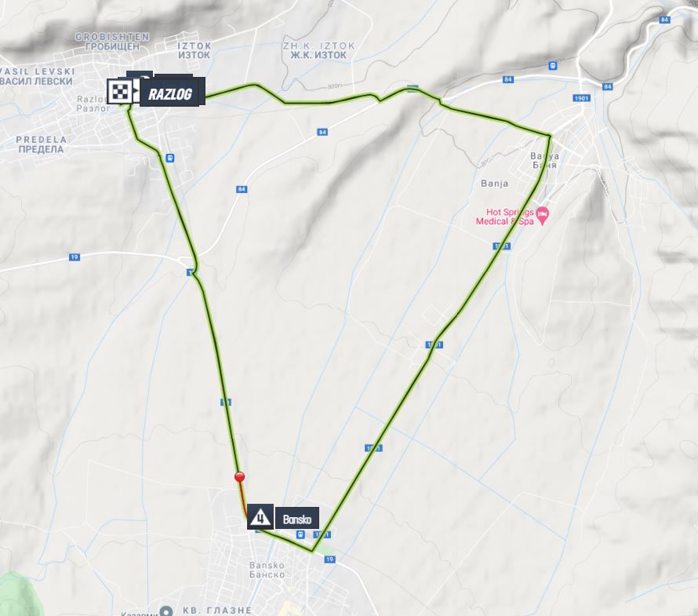Screen dimensions: 698x616
Task: Click the ВАСИЛ ЛЕВСКИ district label
Action: pos(37,82)
